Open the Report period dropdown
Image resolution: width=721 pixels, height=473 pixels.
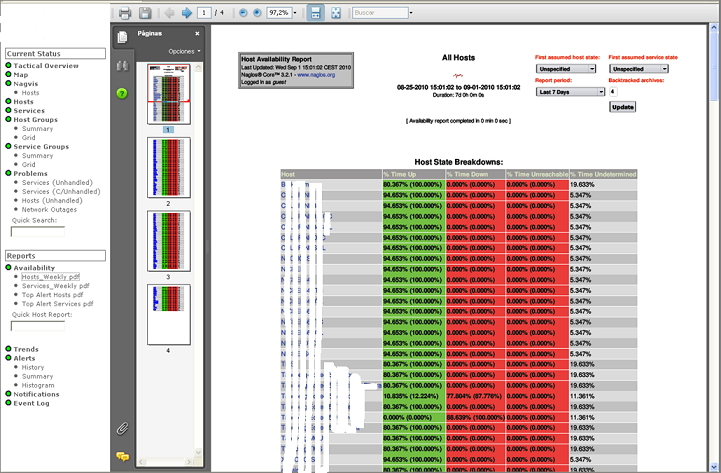click(x=570, y=92)
